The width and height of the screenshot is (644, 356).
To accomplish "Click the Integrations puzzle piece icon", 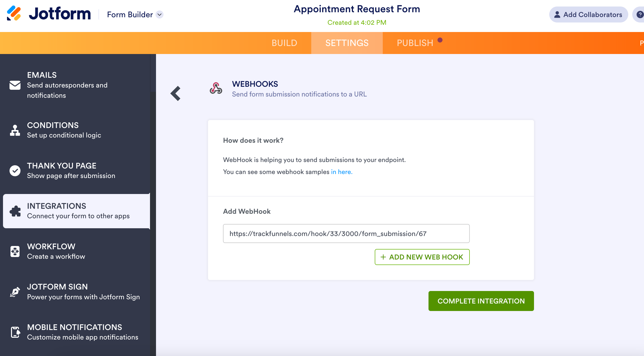I will [15, 211].
